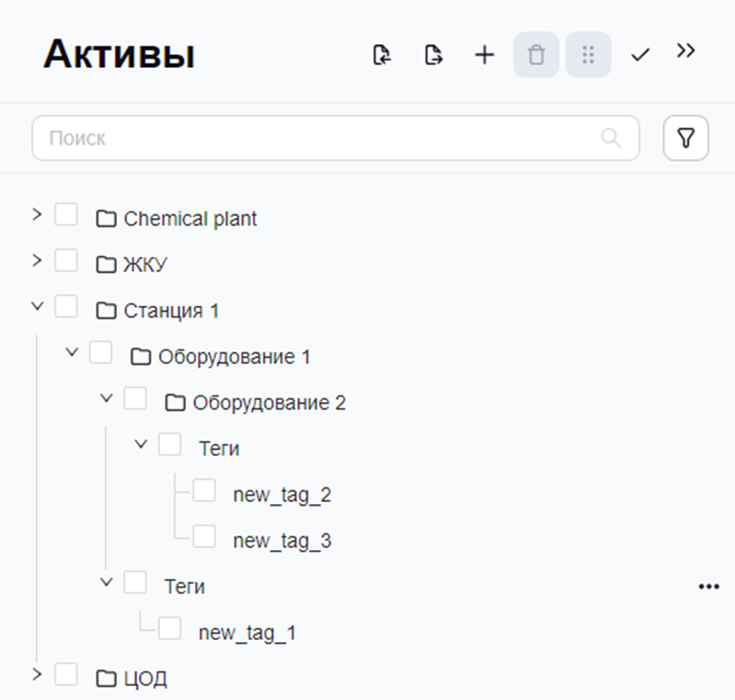Open the filter funnel button

(685, 138)
